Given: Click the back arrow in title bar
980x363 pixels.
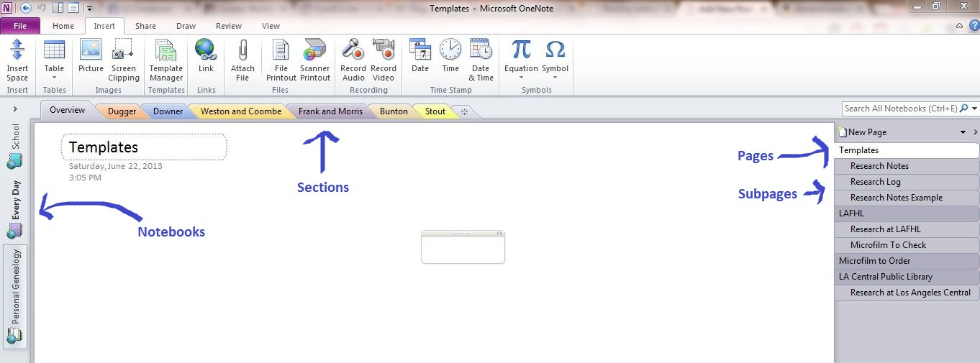Looking at the screenshot, I should click(x=26, y=8).
